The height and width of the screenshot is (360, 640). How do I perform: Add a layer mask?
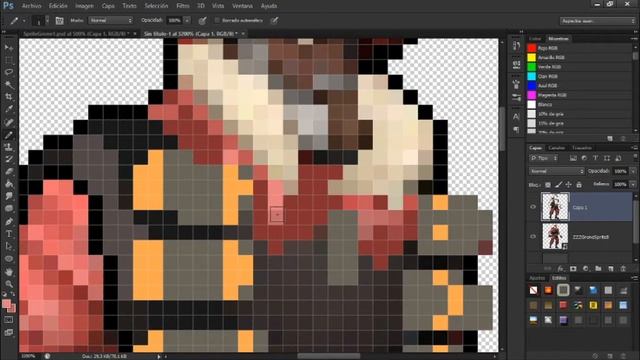pyautogui.click(x=573, y=269)
